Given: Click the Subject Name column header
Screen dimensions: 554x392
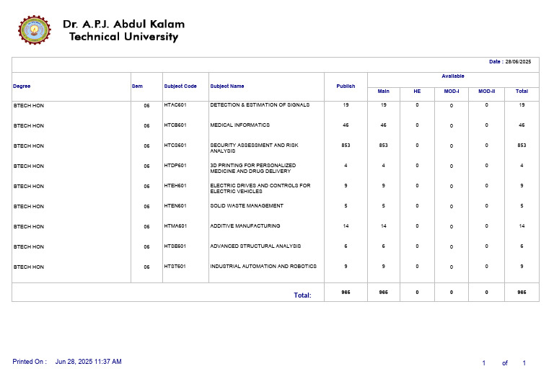Looking at the screenshot, I should (x=227, y=86).
